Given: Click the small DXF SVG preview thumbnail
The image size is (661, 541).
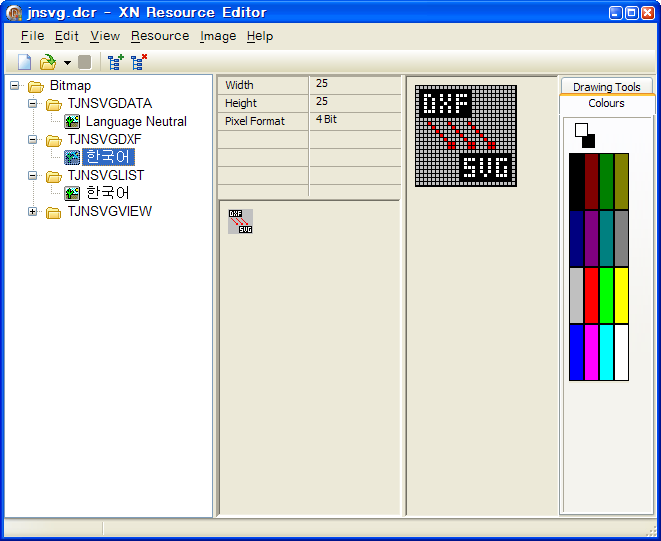Looking at the screenshot, I should [240, 221].
